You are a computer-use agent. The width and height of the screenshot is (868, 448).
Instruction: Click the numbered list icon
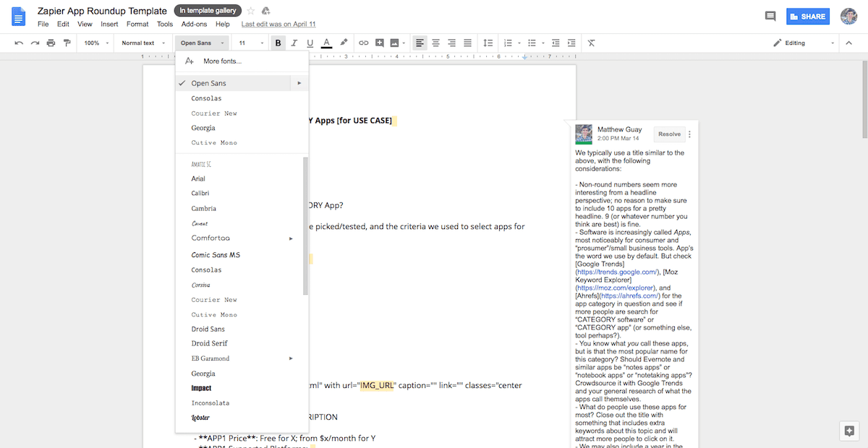click(507, 43)
